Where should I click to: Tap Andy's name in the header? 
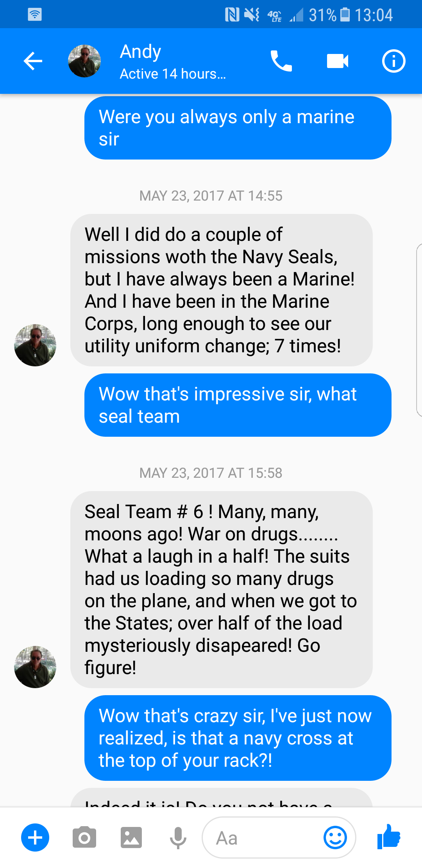pos(141,52)
